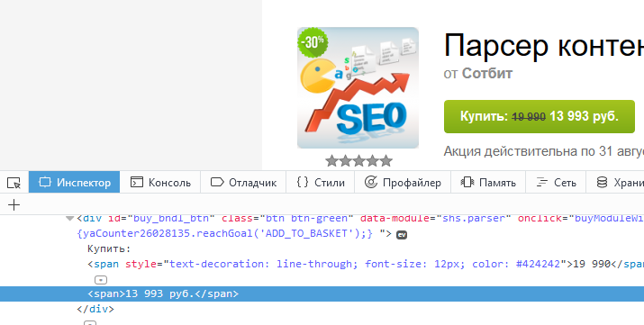Expand the whitespace node under the 19 990 span
The height and width of the screenshot is (325, 644).
pyautogui.click(x=101, y=280)
